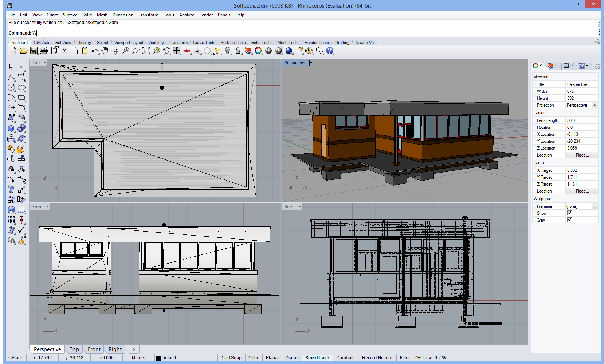Click the Default layer black color swatch
604x364 pixels.
coord(158,358)
